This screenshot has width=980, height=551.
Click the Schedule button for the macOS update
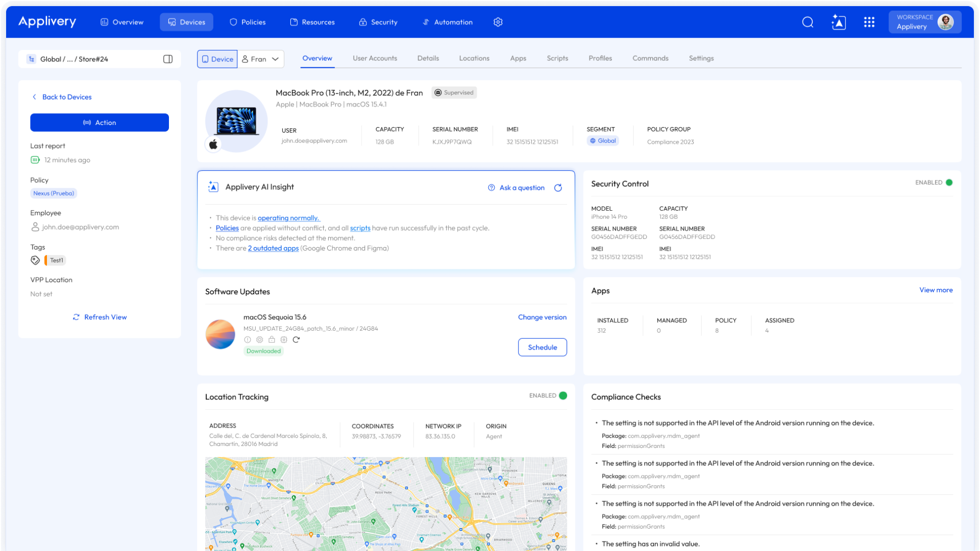(x=542, y=347)
